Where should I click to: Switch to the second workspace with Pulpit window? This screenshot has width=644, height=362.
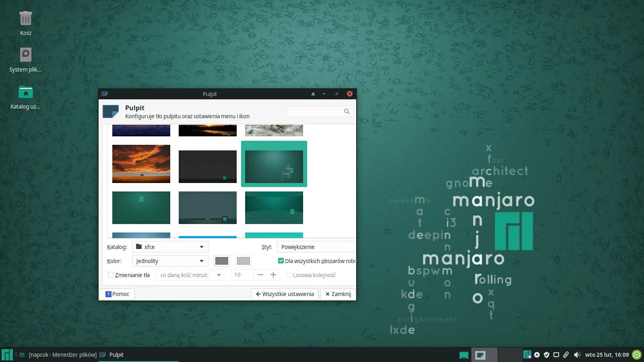coord(484,355)
